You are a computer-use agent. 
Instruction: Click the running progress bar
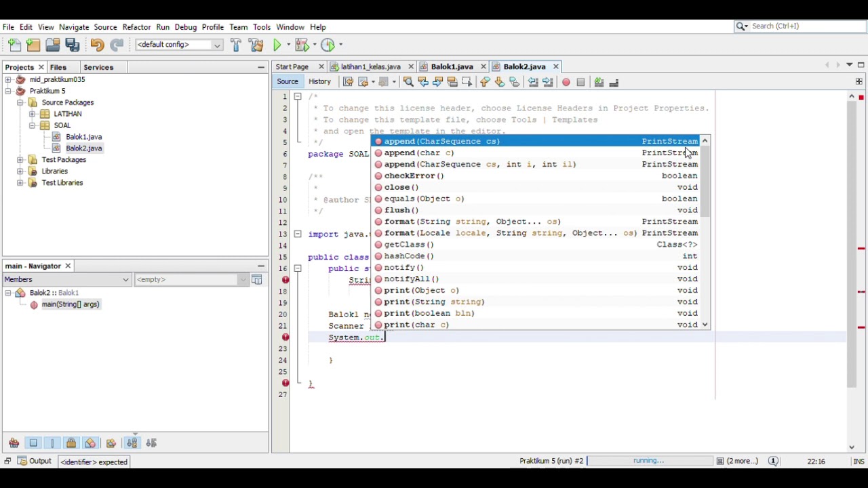pos(649,461)
